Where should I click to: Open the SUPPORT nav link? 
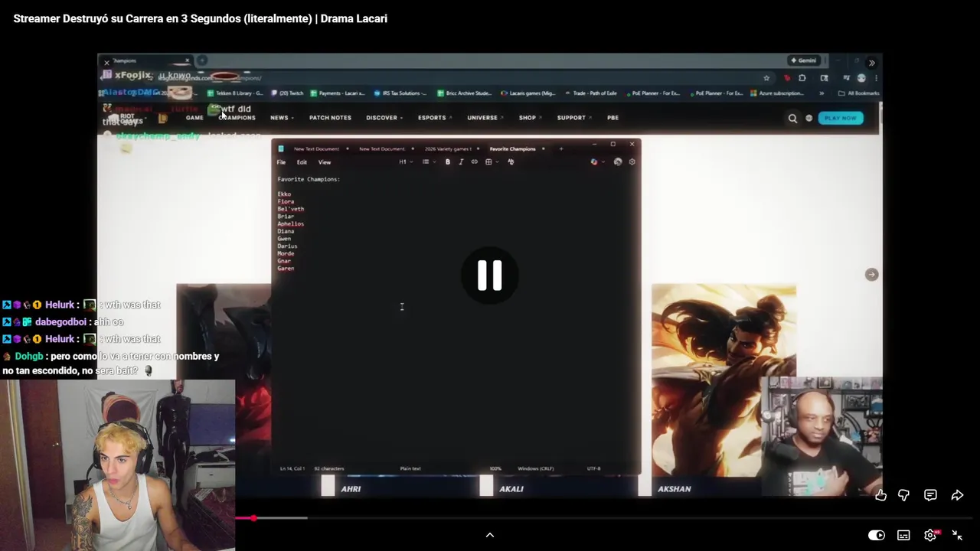574,118
